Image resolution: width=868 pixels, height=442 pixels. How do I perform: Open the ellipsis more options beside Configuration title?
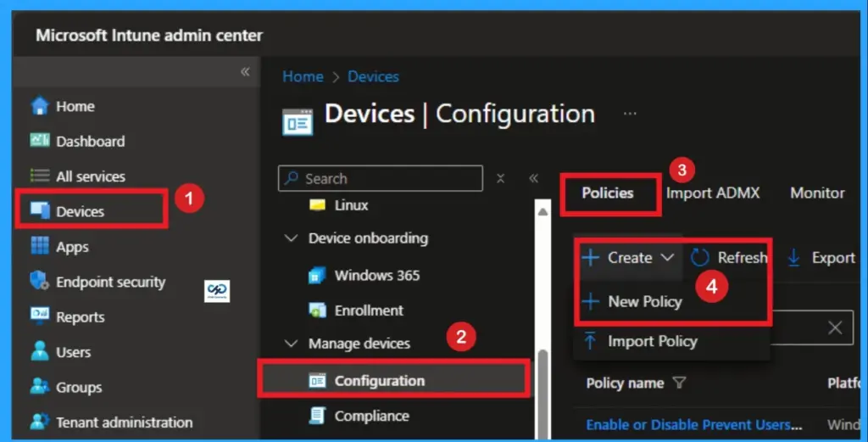pos(630,114)
